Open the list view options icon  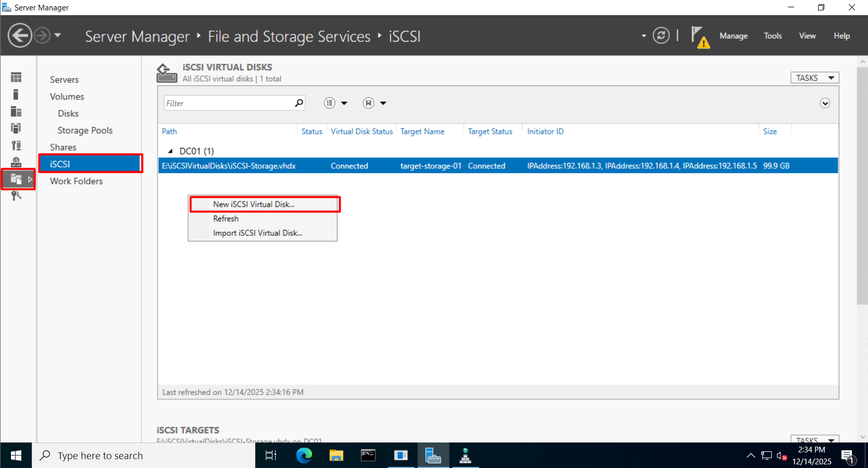[330, 103]
